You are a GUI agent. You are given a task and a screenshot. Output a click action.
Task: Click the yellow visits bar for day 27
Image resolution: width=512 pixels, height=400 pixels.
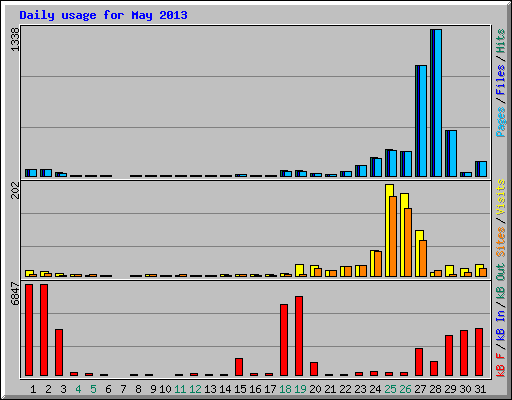click(x=419, y=253)
